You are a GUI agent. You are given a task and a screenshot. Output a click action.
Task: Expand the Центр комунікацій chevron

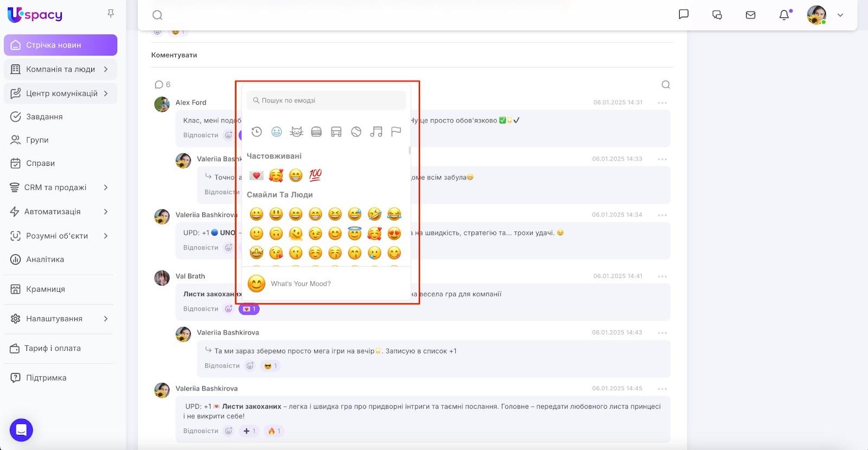pos(106,93)
